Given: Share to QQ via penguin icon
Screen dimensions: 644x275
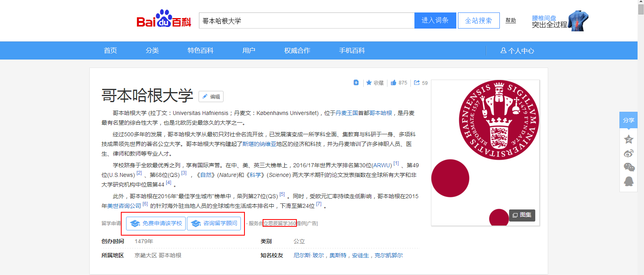Looking at the screenshot, I should [x=629, y=181].
